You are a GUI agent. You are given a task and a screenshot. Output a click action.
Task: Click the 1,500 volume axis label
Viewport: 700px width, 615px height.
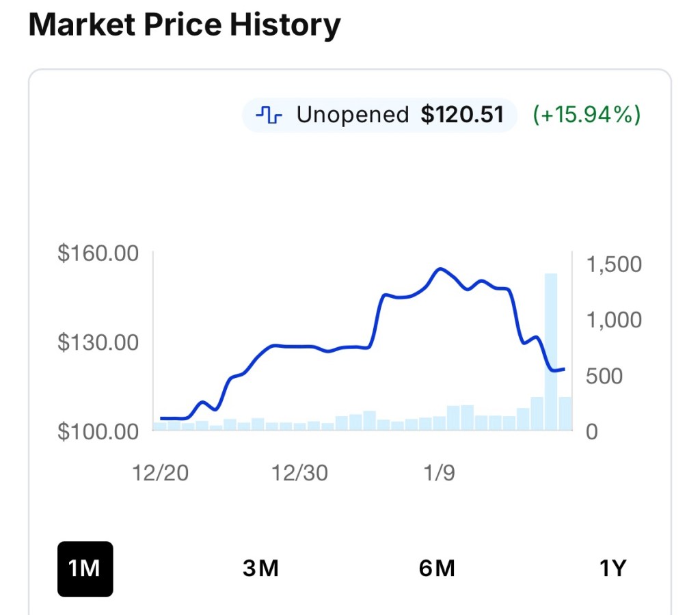pyautogui.click(x=614, y=264)
